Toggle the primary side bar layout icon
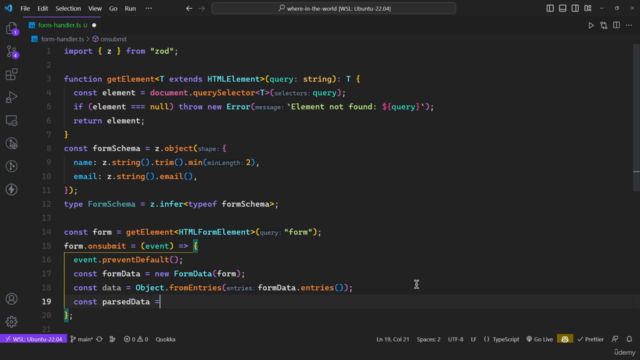The height and width of the screenshot is (360, 640). click(550, 8)
